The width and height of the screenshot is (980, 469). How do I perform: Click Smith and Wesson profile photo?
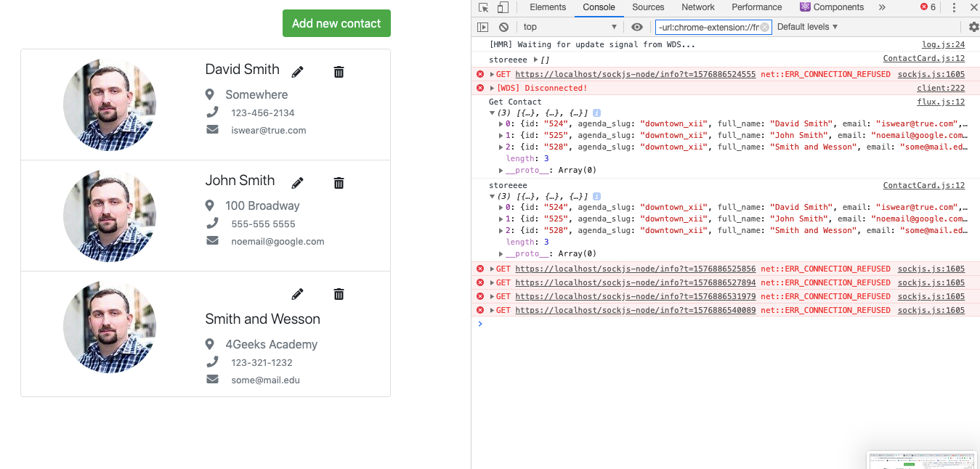click(110, 327)
